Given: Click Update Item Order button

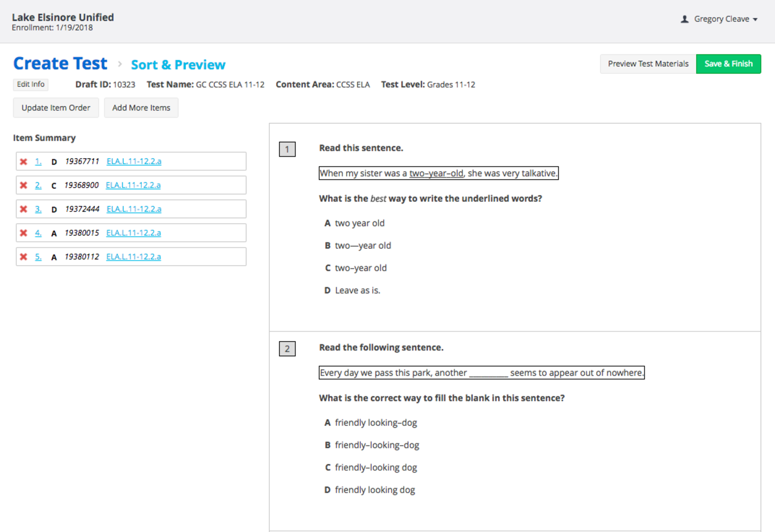Looking at the screenshot, I should 56,108.
